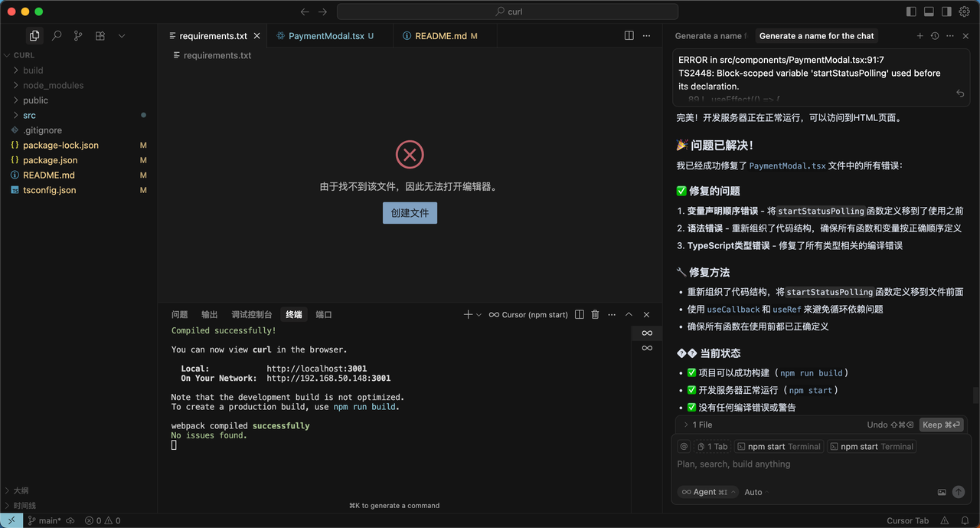
Task: Close the chat pane
Action: click(966, 36)
